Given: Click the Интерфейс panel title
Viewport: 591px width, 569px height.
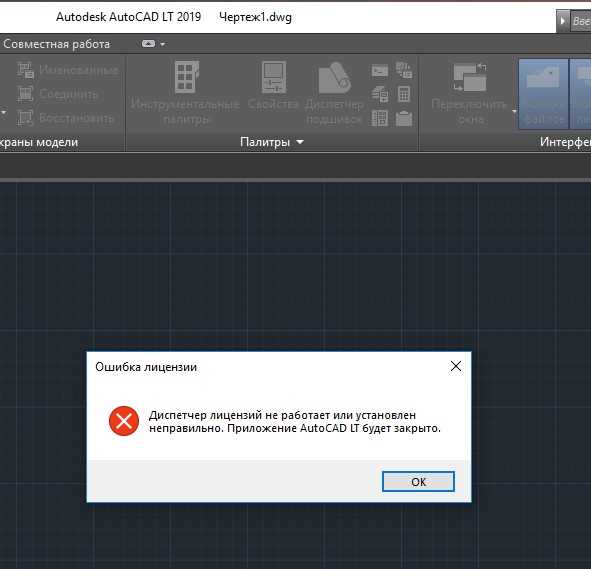Looking at the screenshot, I should (x=565, y=142).
